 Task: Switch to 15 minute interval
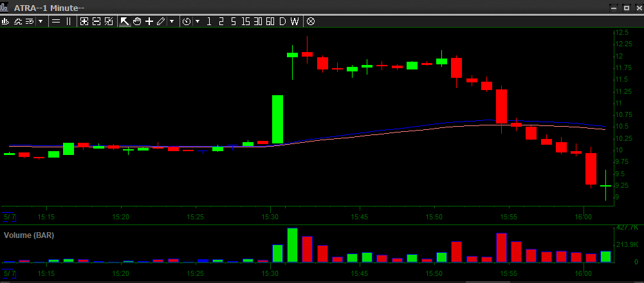coord(246,21)
